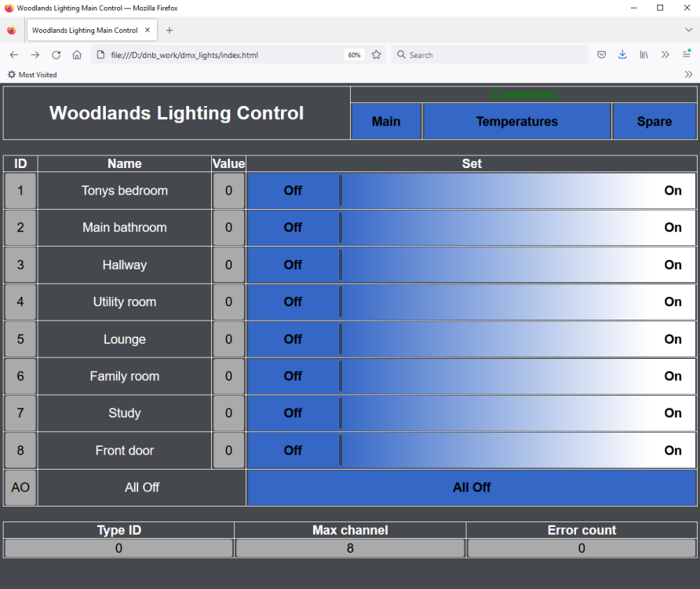Switch to the Main page tab
The height and width of the screenshot is (589, 700).
click(x=386, y=122)
